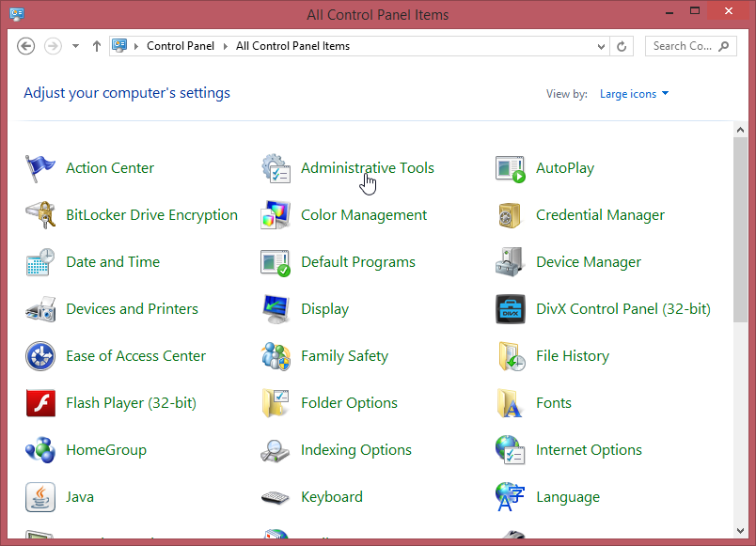Click the AutoPlay link text
756x546 pixels.
pos(565,168)
